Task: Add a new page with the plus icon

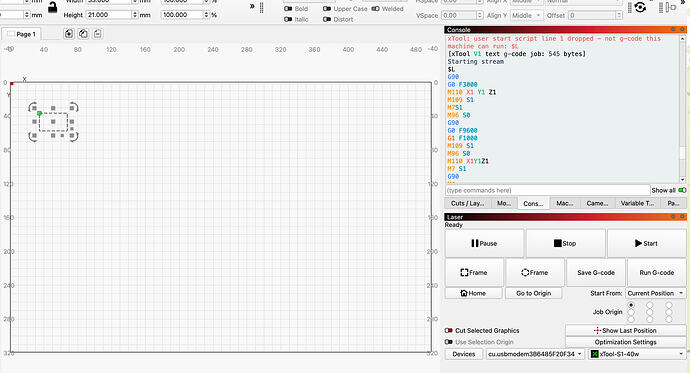Action: point(69,34)
